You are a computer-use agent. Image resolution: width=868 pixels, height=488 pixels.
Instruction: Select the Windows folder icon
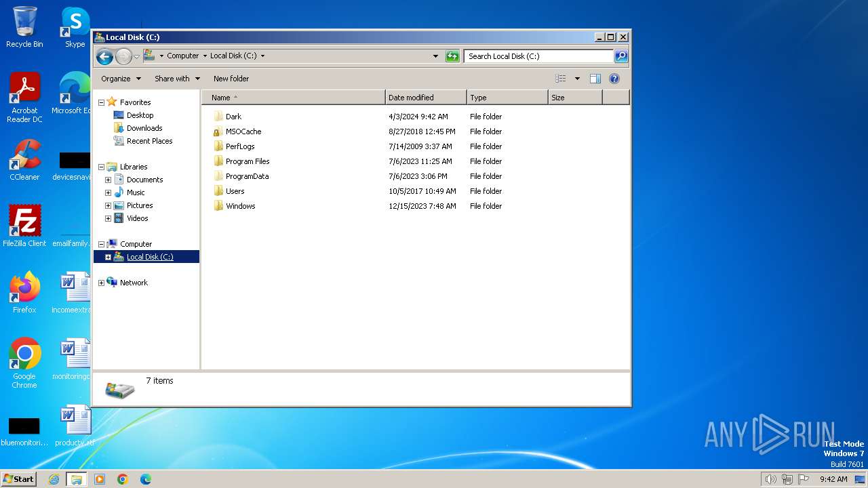pos(218,206)
